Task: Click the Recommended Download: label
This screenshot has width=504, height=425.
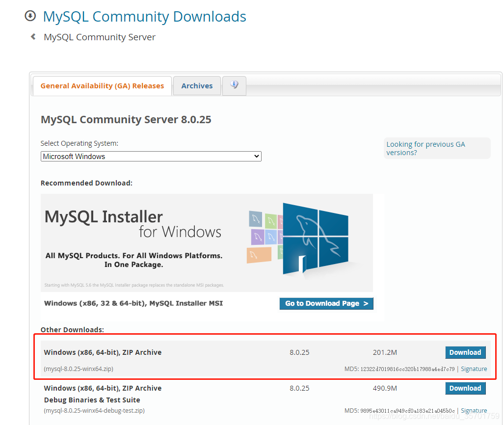Action: [x=86, y=183]
